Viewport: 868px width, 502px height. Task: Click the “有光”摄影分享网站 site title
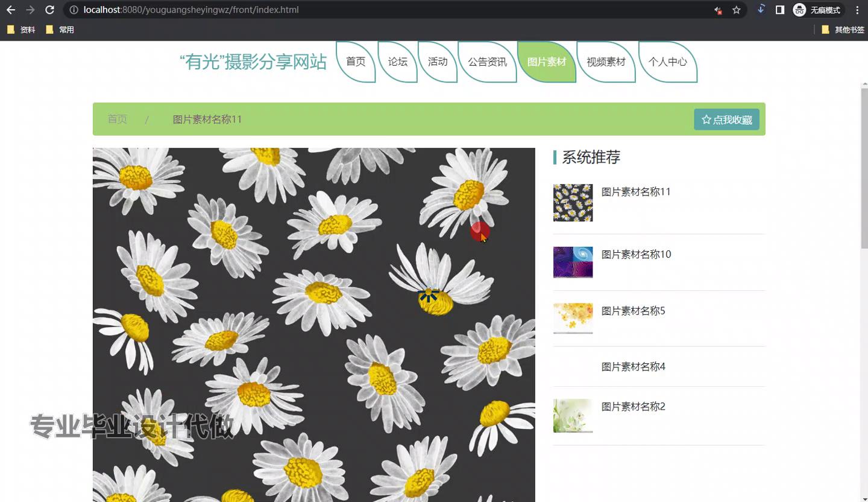(253, 62)
